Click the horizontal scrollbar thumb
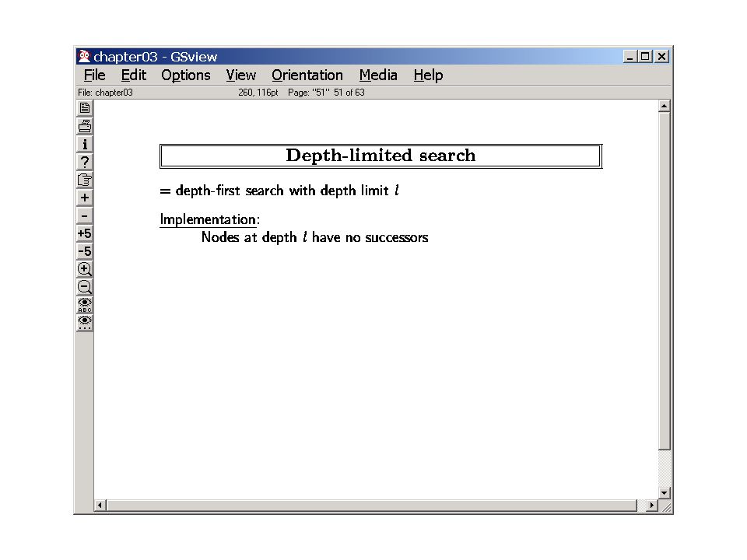The height and width of the screenshot is (560, 747). pyautogui.click(x=372, y=506)
